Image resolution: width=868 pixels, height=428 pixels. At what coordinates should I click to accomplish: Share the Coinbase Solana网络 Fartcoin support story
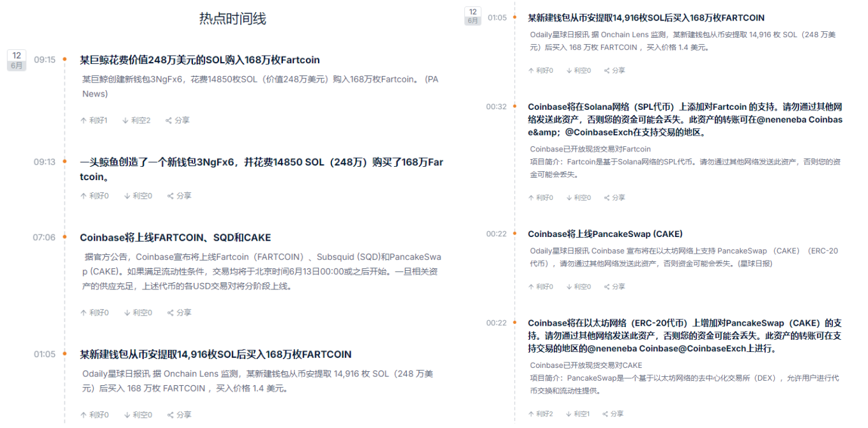pos(614,198)
